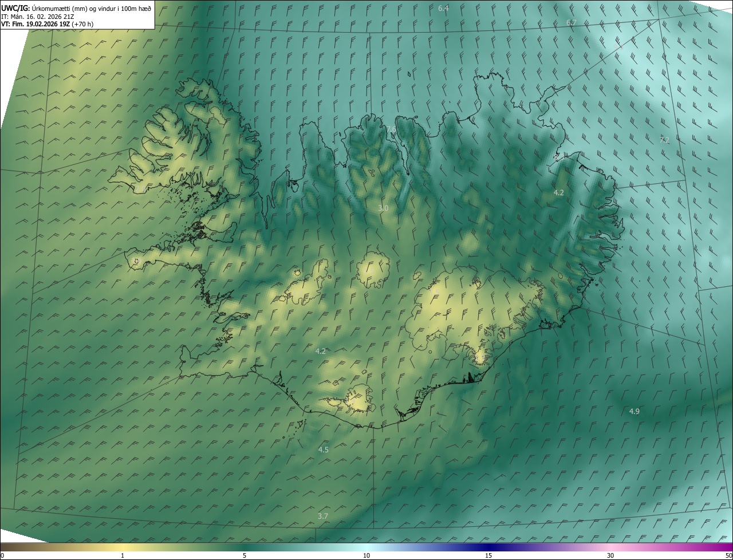
Task: Click the 3.0 value label
Action: [383, 208]
